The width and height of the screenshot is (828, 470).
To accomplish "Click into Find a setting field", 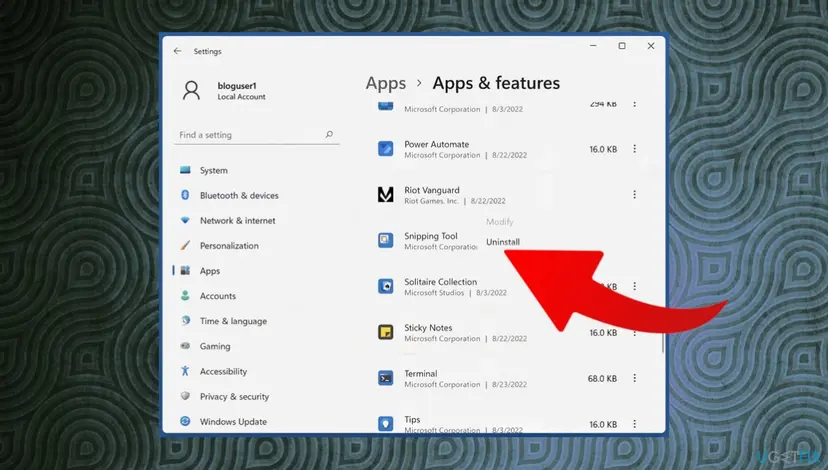I will tap(256, 135).
